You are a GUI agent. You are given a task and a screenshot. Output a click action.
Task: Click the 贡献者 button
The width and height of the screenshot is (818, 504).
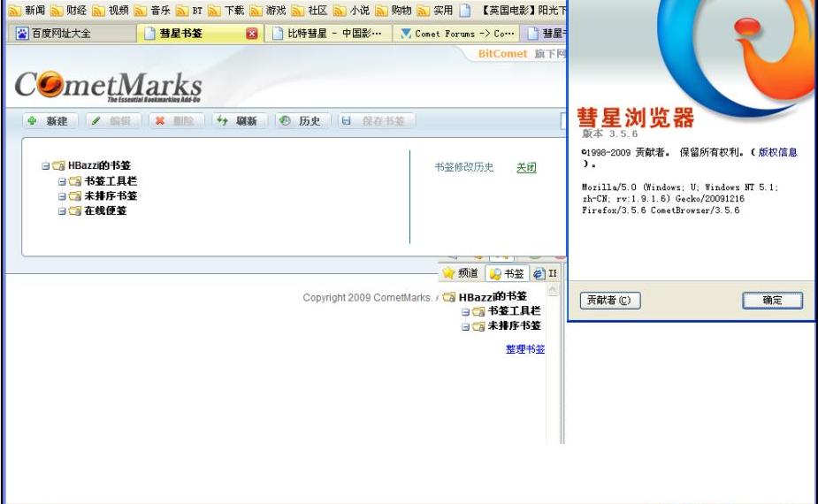click(610, 301)
